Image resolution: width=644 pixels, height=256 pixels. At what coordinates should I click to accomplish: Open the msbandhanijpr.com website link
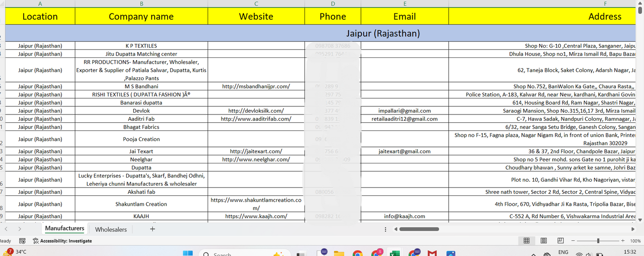coord(256,86)
